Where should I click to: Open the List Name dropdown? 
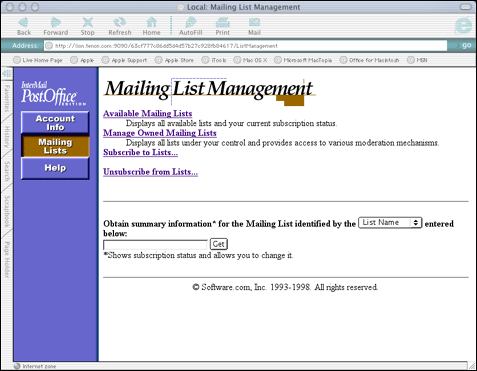coord(390,223)
